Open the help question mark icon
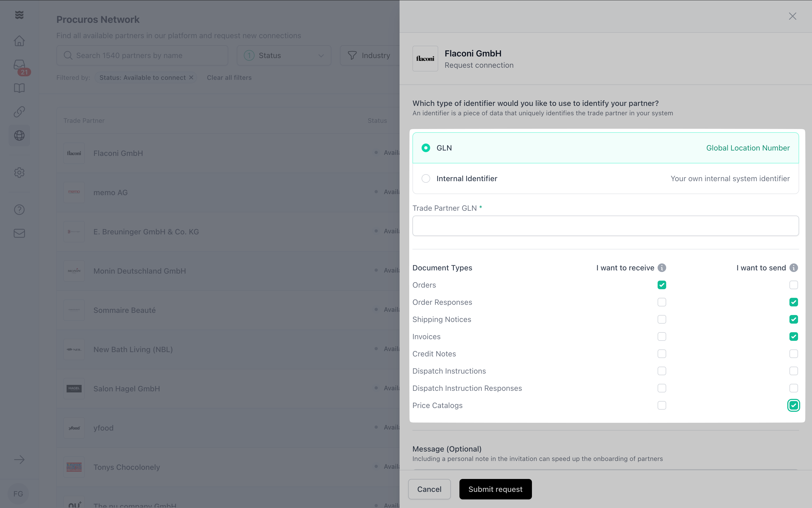812x508 pixels. [x=19, y=210]
